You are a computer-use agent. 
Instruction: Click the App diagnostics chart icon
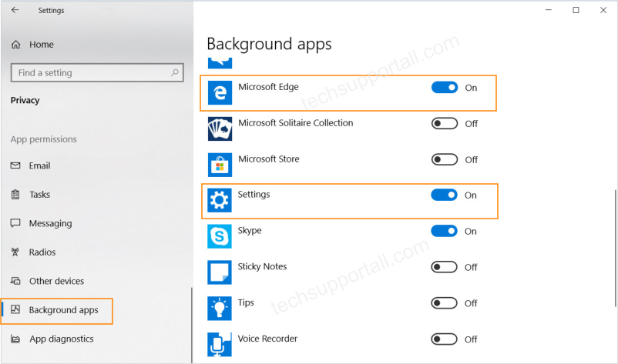point(15,339)
